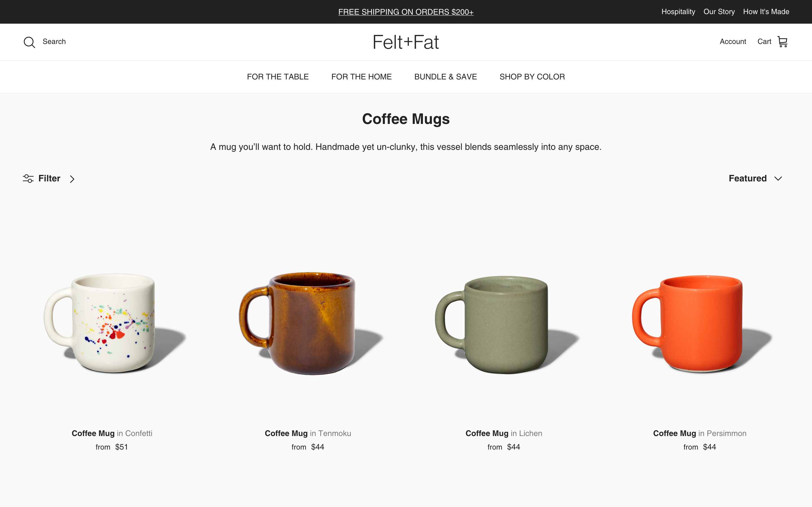Open the Coffee Mug in Confetti listing
The width and height of the screenshot is (812, 507).
pos(112,433)
